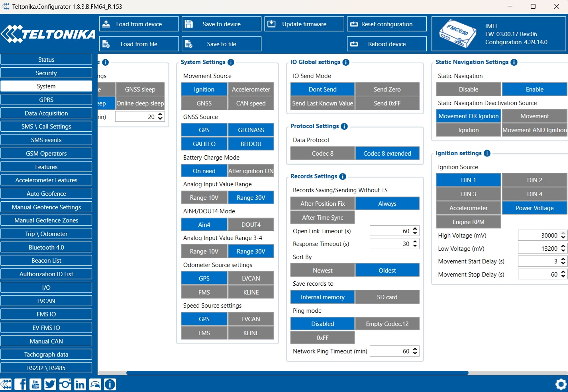This screenshot has height=392, width=568.
Task: Click the Protocol Settings info icon
Action: 344,126
